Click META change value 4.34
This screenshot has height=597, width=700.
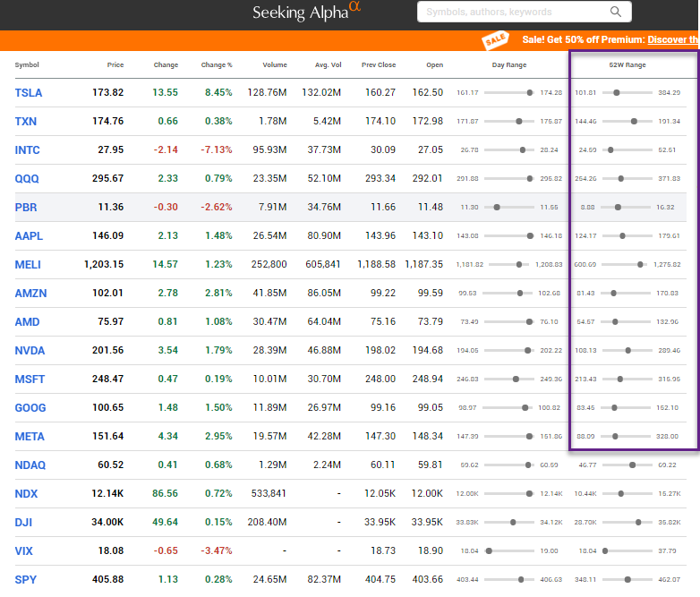point(168,436)
